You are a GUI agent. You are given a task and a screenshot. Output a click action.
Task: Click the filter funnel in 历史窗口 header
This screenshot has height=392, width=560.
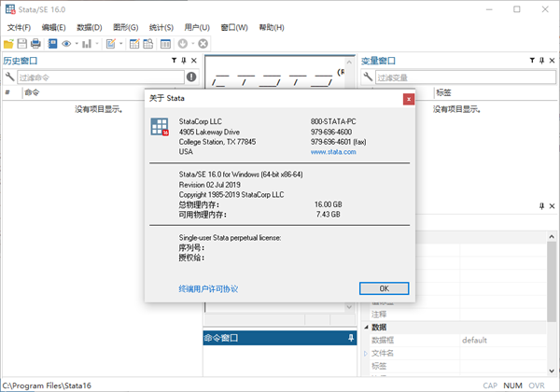(x=174, y=61)
